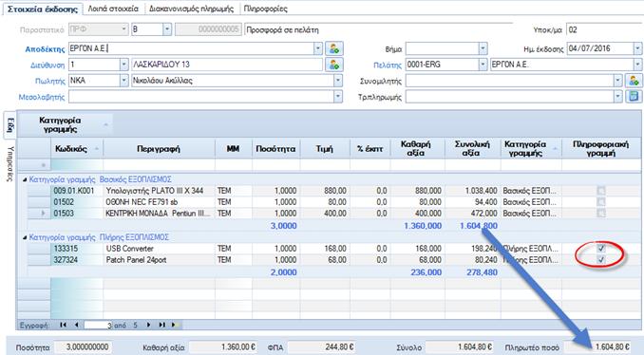Image resolution: width=644 pixels, height=355 pixels.
Task: Select row code 009.01.K001
Action: tap(77, 191)
